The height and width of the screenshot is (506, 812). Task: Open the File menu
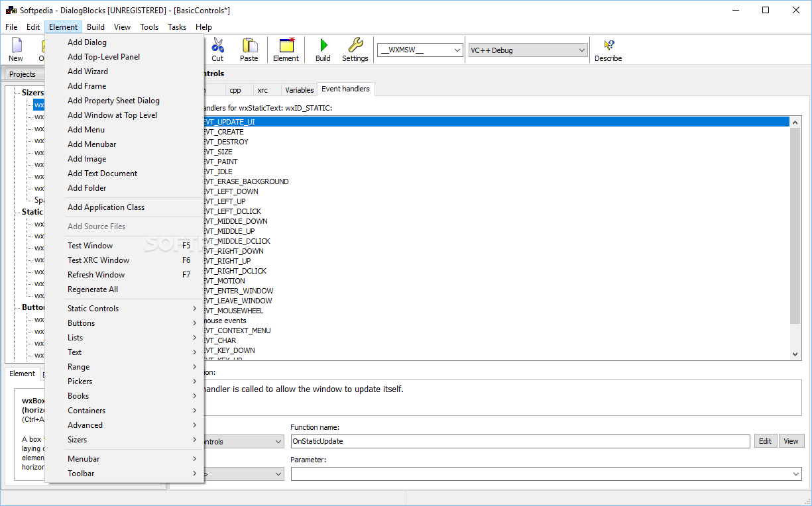[11, 27]
